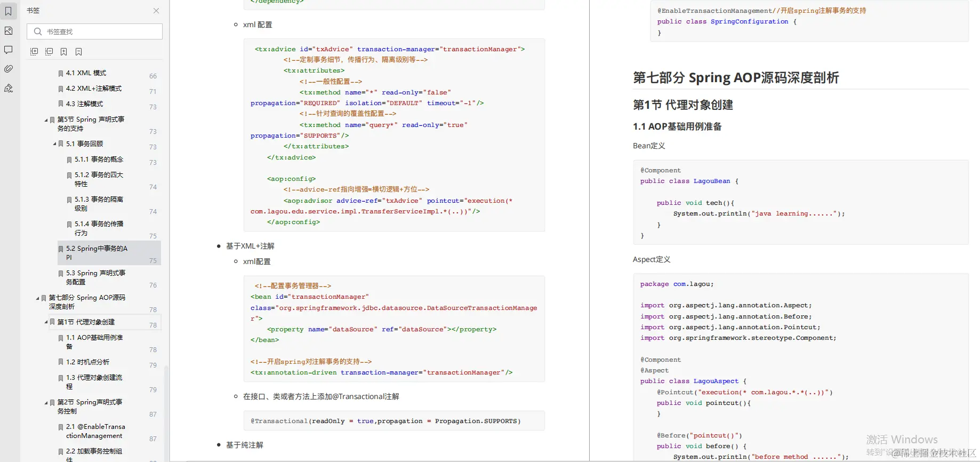
Task: Go to bookmark 4.2 XML+注解模式
Action: click(94, 89)
